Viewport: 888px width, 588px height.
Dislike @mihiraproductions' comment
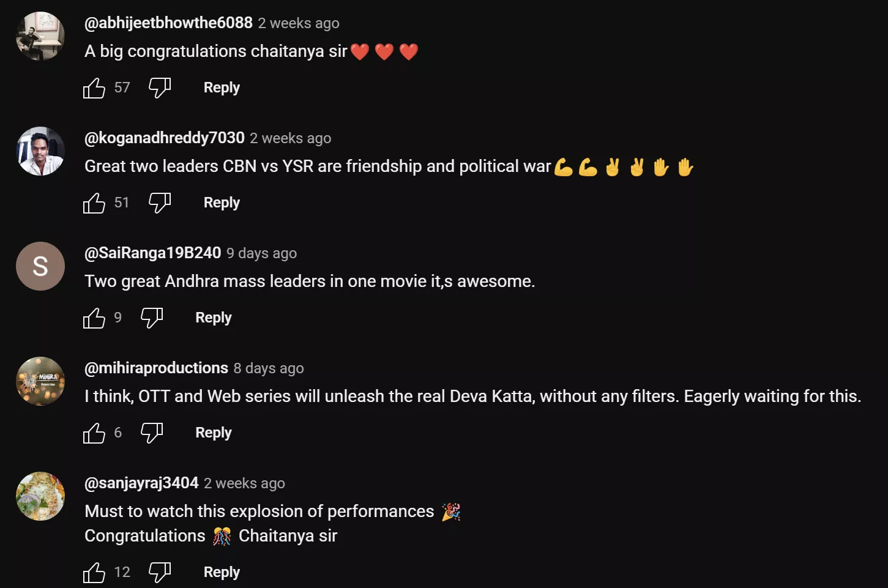click(151, 433)
